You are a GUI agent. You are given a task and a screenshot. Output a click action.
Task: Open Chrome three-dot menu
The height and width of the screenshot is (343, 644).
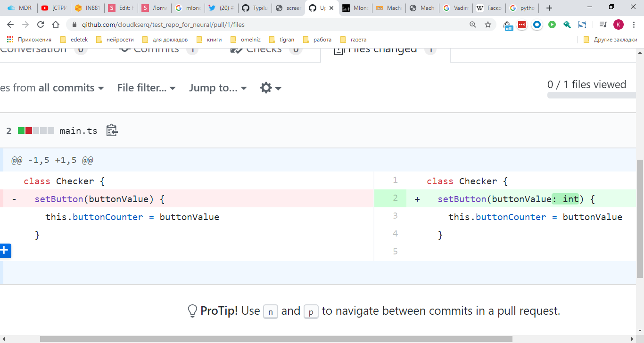[634, 24]
